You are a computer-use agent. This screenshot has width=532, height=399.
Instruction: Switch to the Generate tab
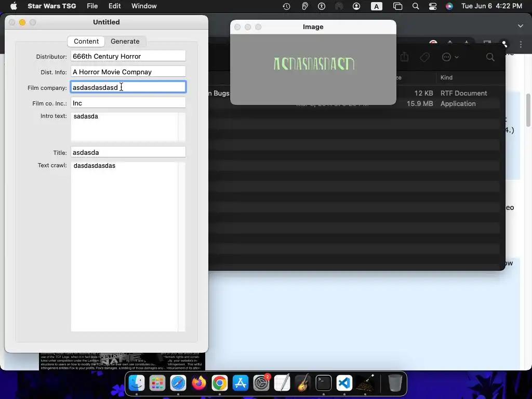125,42
